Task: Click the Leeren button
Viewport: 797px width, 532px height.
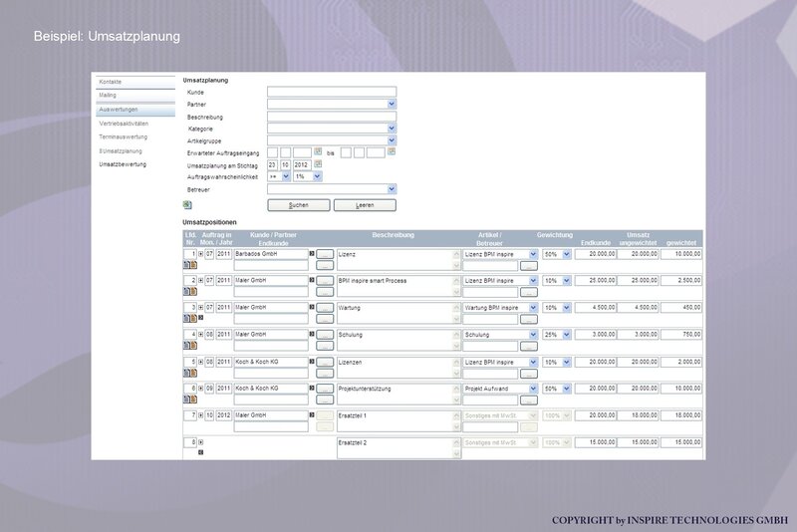Action: click(x=365, y=205)
